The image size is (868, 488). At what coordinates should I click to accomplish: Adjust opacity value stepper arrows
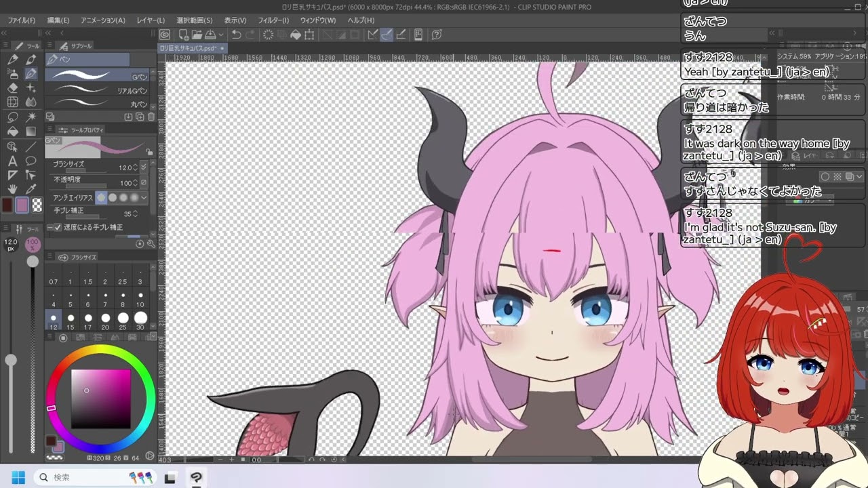click(135, 183)
